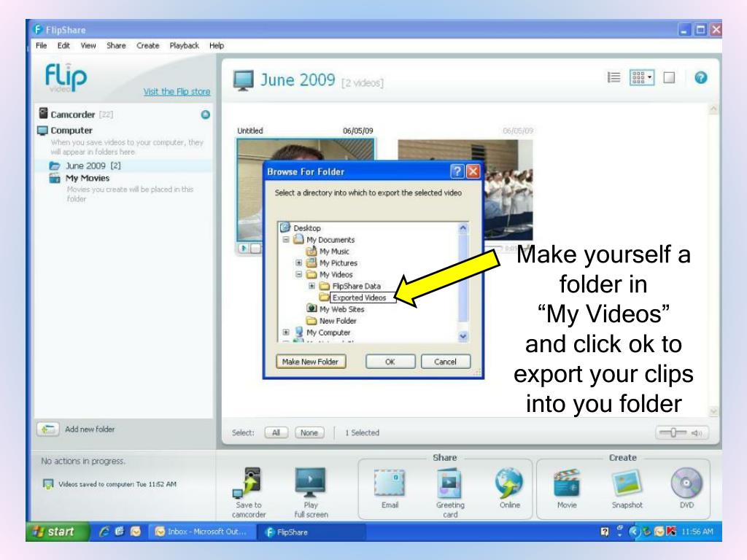Click Add new folder icon
Viewport: 747px width, 560px height.
click(47, 429)
